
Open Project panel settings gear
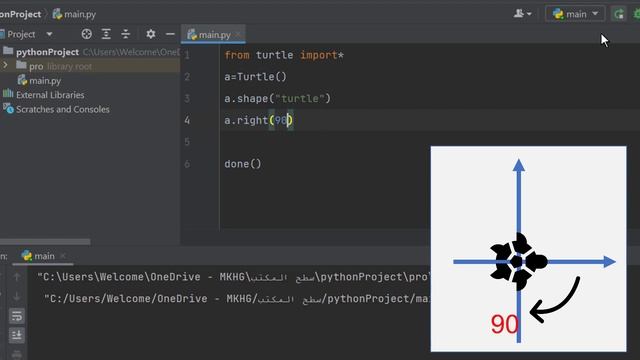151,34
